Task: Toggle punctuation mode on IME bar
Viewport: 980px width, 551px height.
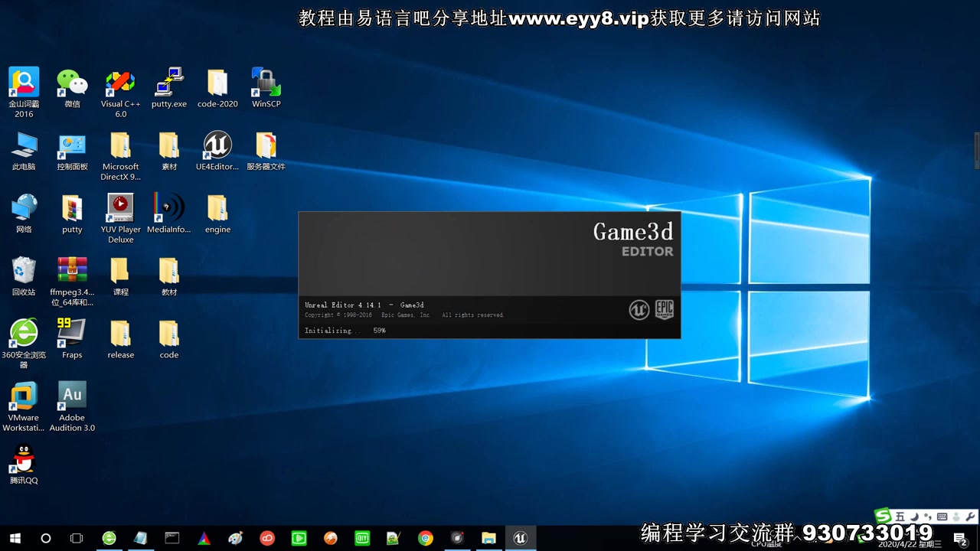Action: point(928,517)
